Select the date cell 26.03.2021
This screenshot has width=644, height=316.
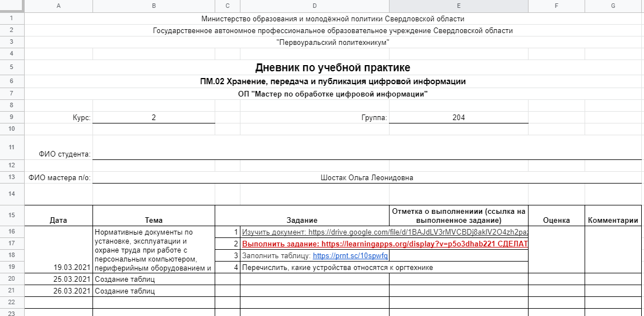click(x=59, y=291)
